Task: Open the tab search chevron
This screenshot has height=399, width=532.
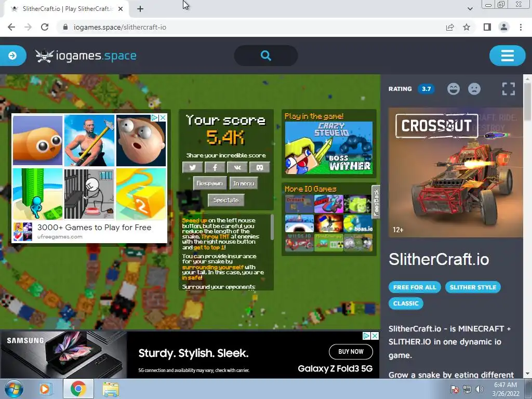Action: click(470, 9)
